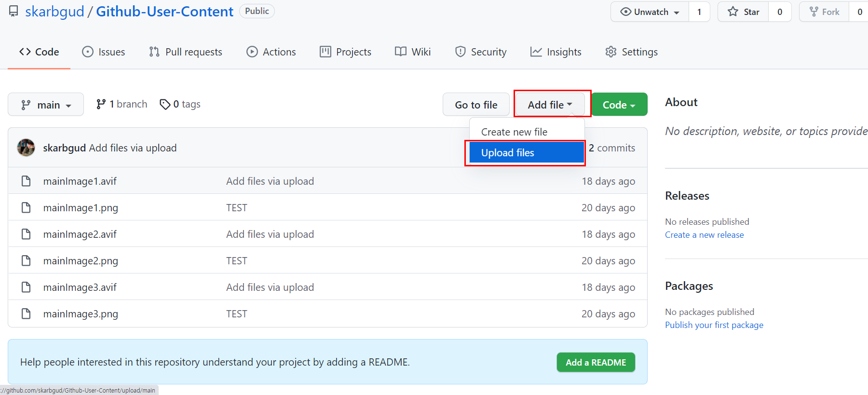The image size is (868, 395).
Task: Expand the Unwatch dropdown
Action: point(650,12)
